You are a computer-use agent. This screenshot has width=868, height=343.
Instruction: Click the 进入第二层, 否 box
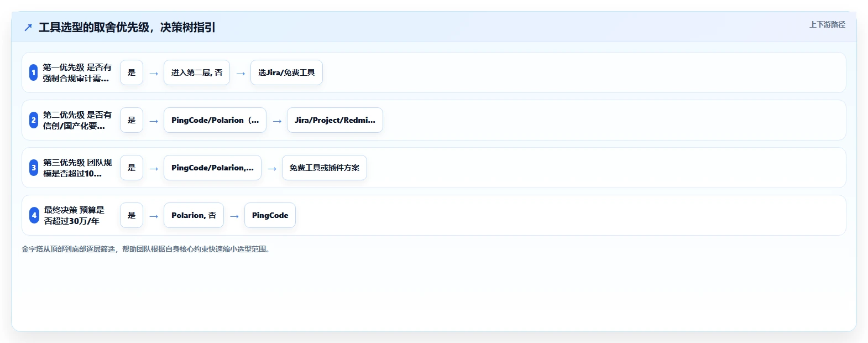(x=197, y=72)
